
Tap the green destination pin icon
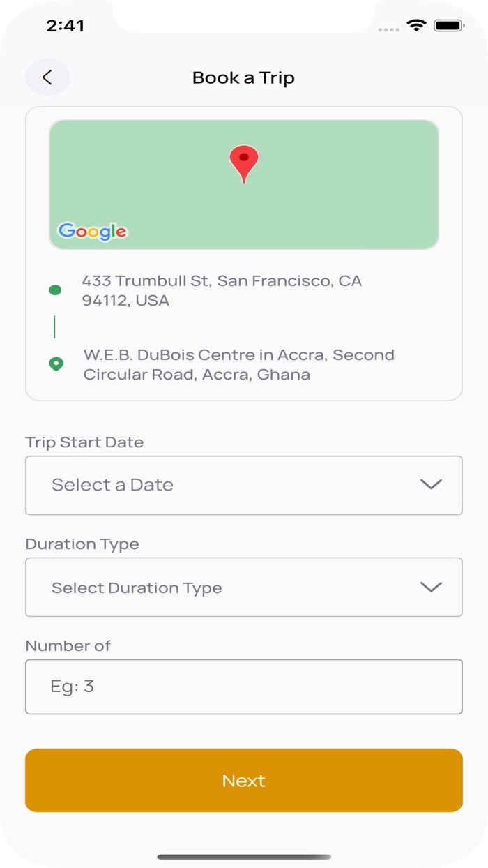pos(56,364)
